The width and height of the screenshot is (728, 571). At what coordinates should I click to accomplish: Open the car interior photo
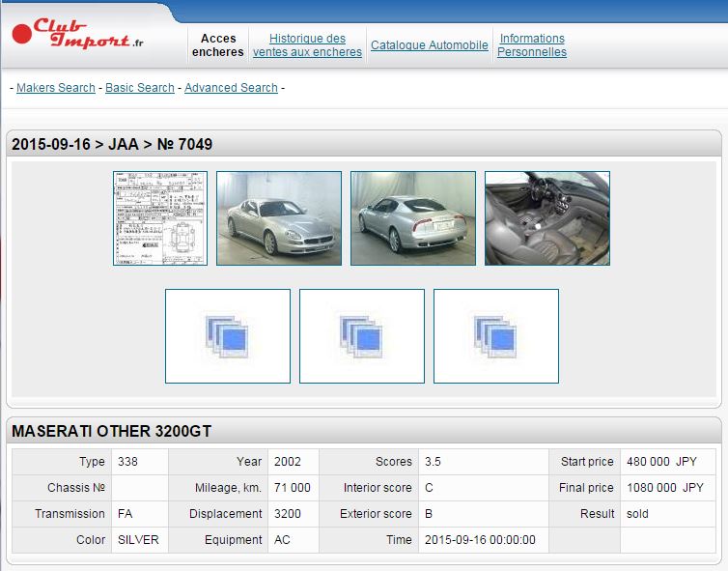[x=547, y=218]
